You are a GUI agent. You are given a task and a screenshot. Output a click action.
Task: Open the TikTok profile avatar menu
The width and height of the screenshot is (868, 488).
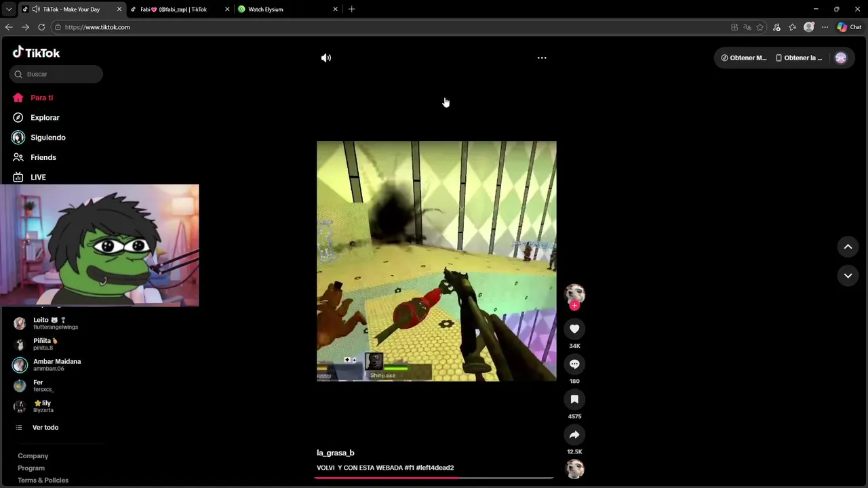[x=841, y=58]
